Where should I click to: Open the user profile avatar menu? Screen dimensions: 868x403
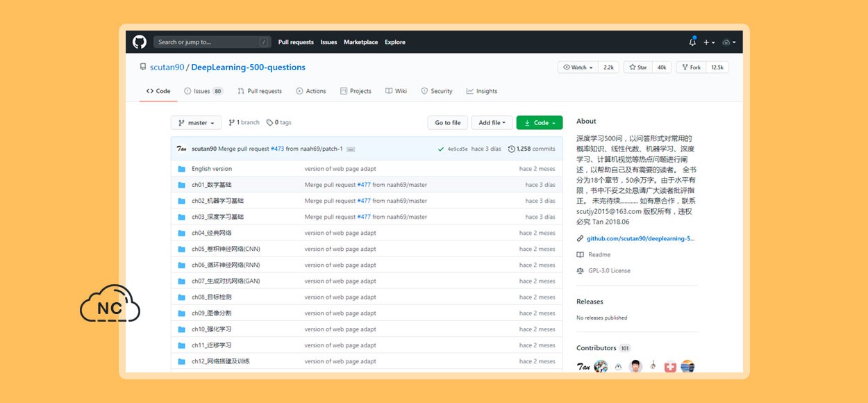728,42
